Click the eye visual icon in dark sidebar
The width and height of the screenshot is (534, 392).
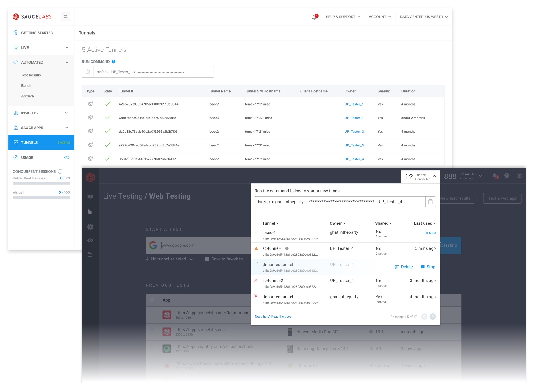click(90, 241)
